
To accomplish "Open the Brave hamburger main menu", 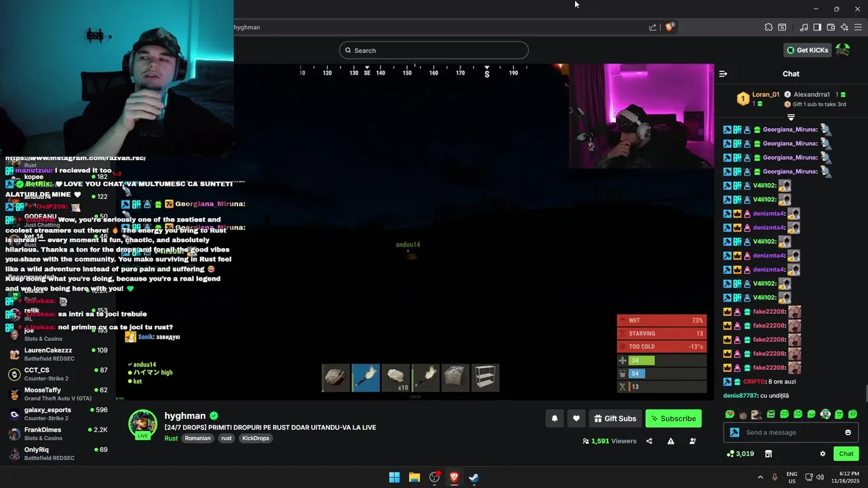I will [x=858, y=27].
